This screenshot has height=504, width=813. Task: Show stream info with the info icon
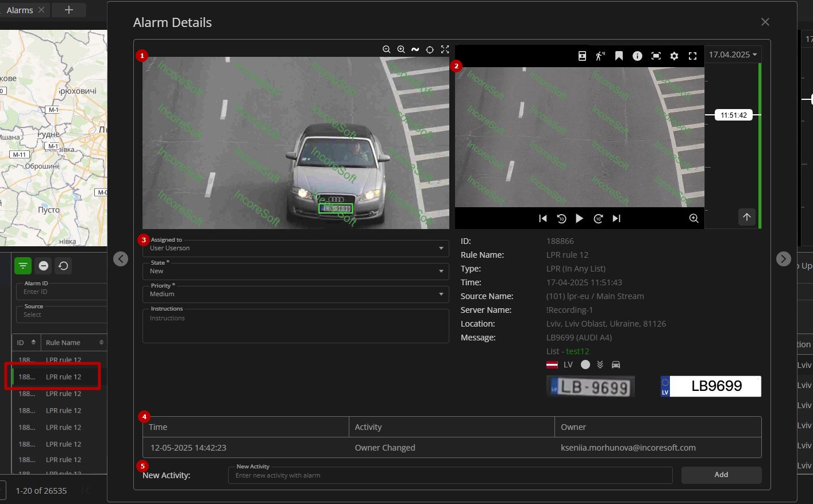637,56
